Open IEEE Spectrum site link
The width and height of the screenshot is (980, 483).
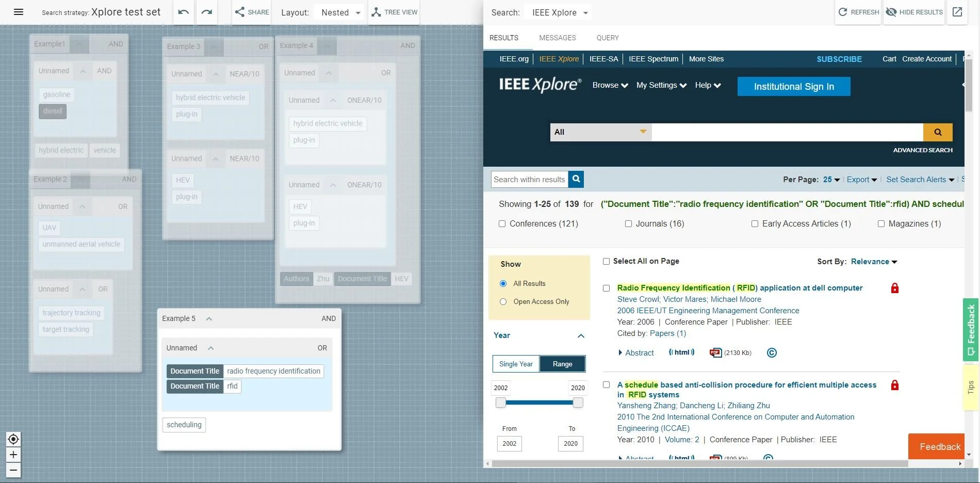pyautogui.click(x=654, y=59)
